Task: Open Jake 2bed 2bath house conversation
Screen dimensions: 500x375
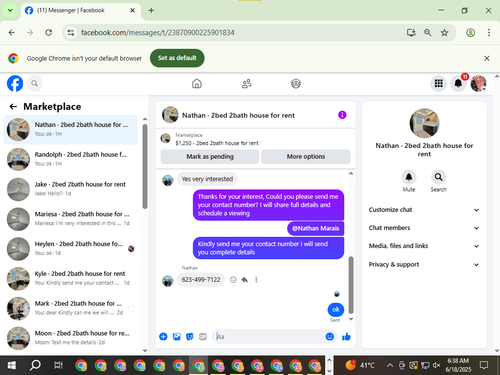Action: [x=71, y=189]
